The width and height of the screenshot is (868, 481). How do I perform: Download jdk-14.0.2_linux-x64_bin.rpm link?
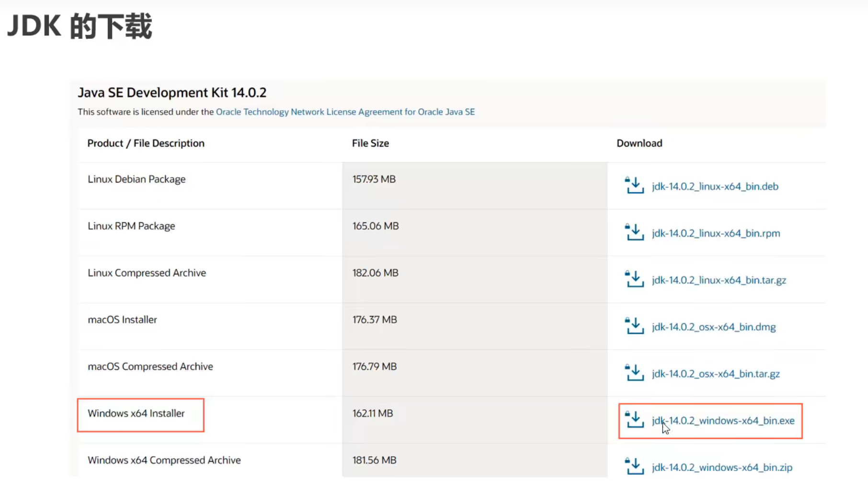click(x=716, y=233)
